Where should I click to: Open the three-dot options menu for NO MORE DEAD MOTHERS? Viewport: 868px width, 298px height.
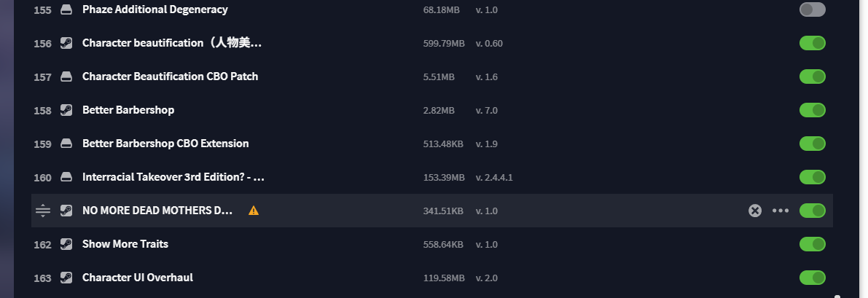[781, 211]
